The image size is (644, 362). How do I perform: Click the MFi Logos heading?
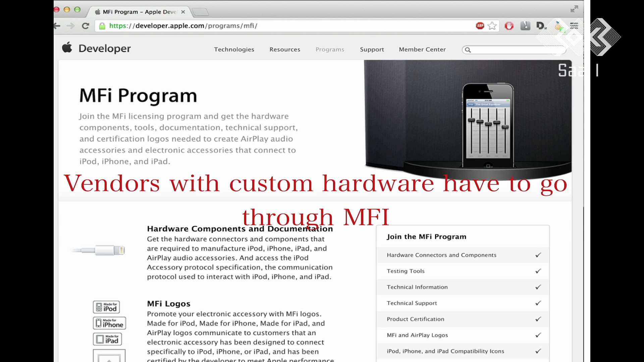[169, 304]
